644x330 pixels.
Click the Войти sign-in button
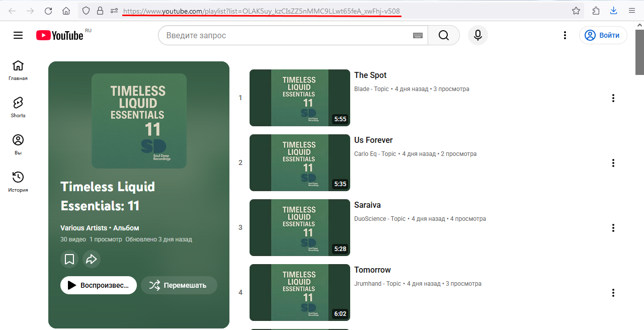click(603, 35)
